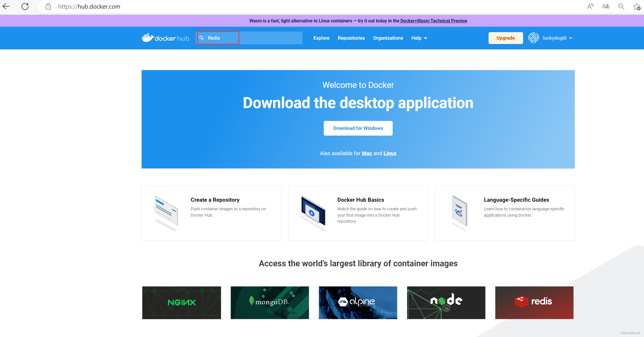Click the Docker Hub Basics video illustration
Viewport: 644px width, 337px height.
[313, 213]
